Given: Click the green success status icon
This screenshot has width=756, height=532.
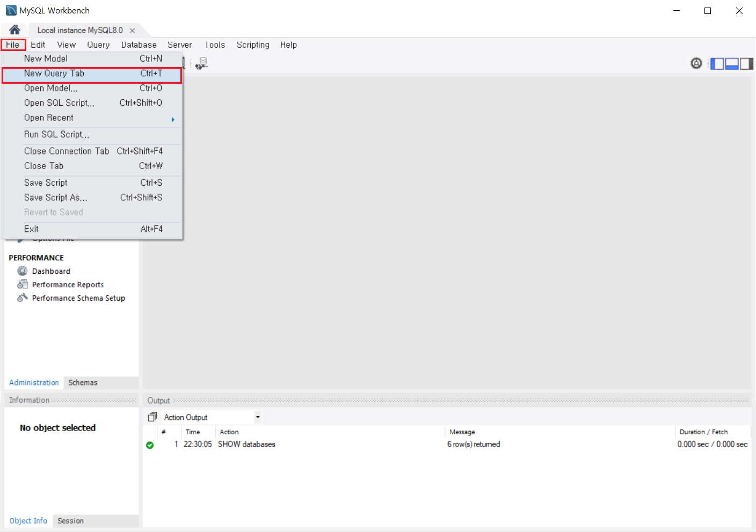Looking at the screenshot, I should [150, 445].
